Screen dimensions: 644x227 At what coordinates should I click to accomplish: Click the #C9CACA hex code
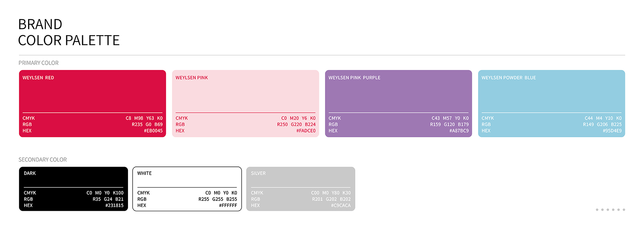(x=341, y=205)
